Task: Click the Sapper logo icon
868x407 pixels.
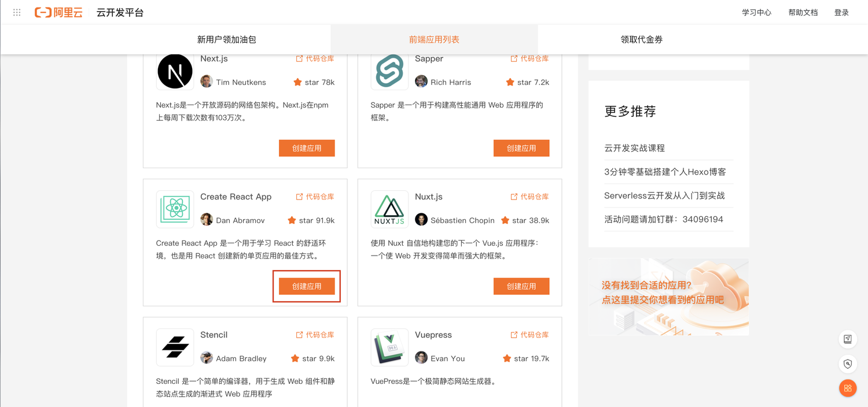Action: click(389, 72)
